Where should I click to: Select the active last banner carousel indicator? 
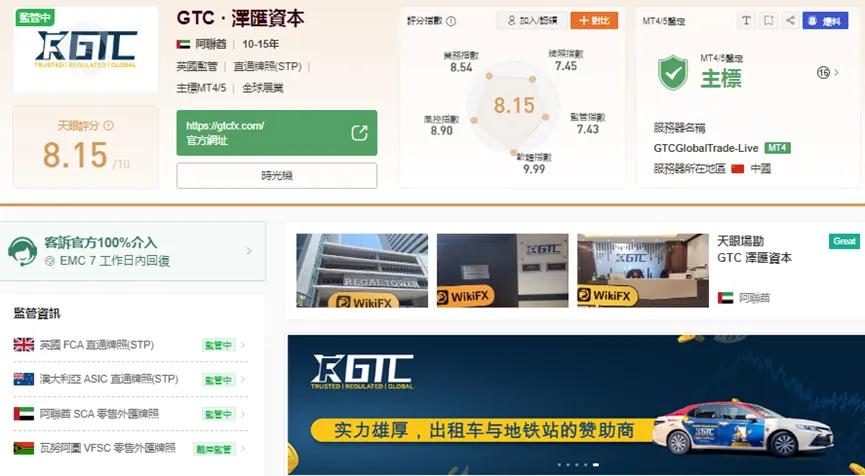click(596, 465)
